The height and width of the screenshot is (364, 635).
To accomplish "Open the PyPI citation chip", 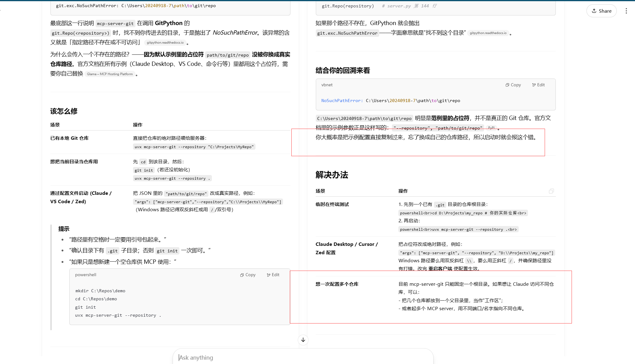I will [x=491, y=128].
